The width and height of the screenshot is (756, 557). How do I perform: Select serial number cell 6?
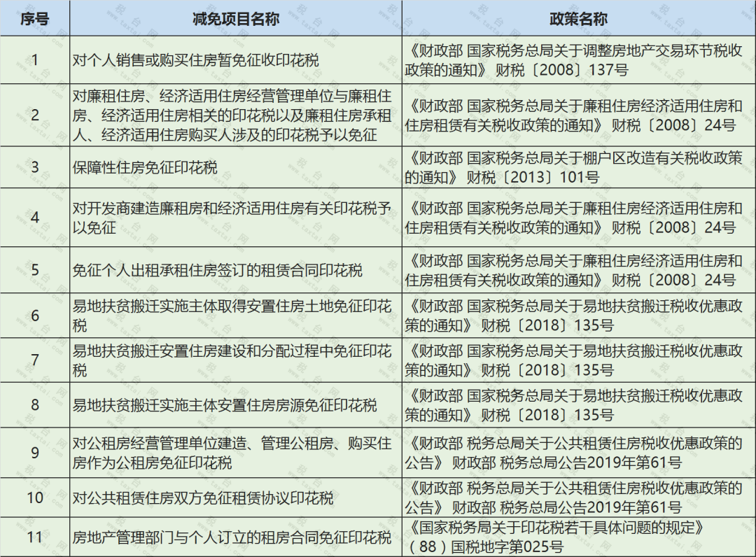[x=35, y=316]
